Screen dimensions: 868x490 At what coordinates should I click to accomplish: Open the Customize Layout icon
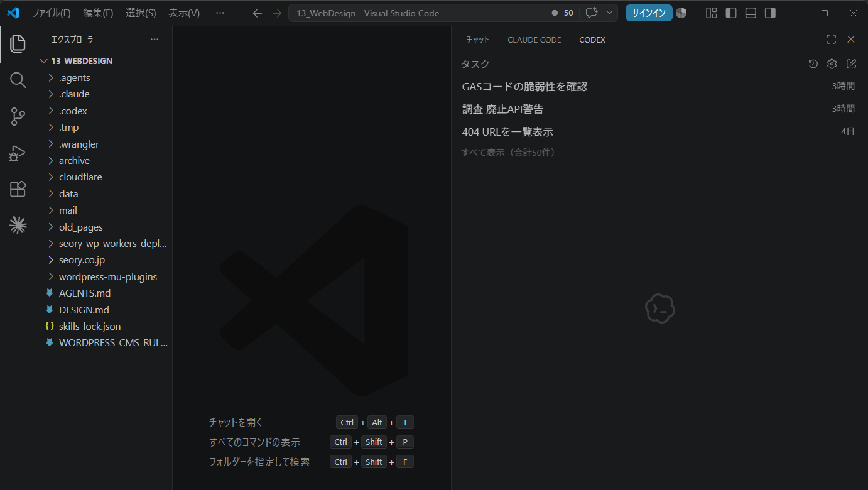pyautogui.click(x=712, y=13)
